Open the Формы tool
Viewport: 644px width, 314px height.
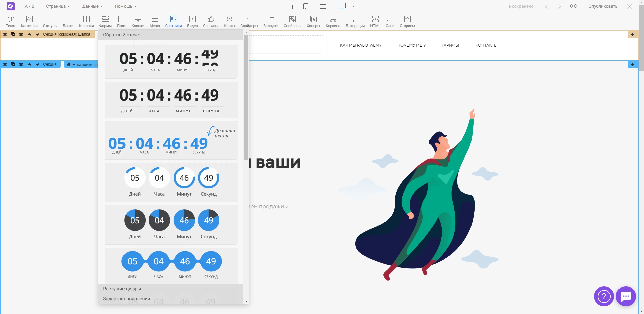pos(105,21)
